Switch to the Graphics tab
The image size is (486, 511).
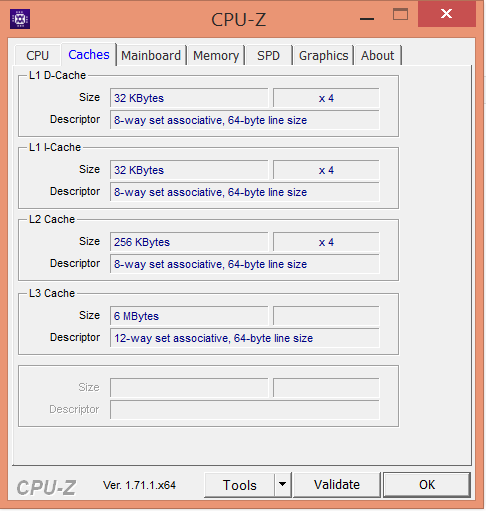(x=323, y=55)
